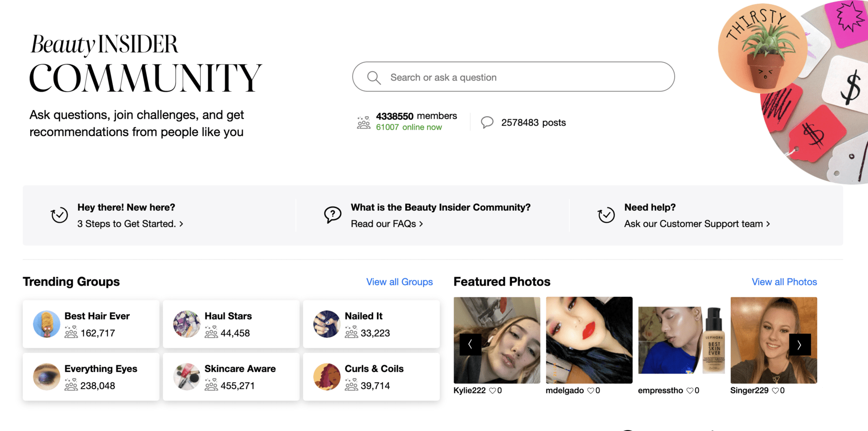This screenshot has height=431, width=868.
Task: Click the 'Beauty INSIDER COMMUNITY' logo heading
Action: (x=145, y=63)
